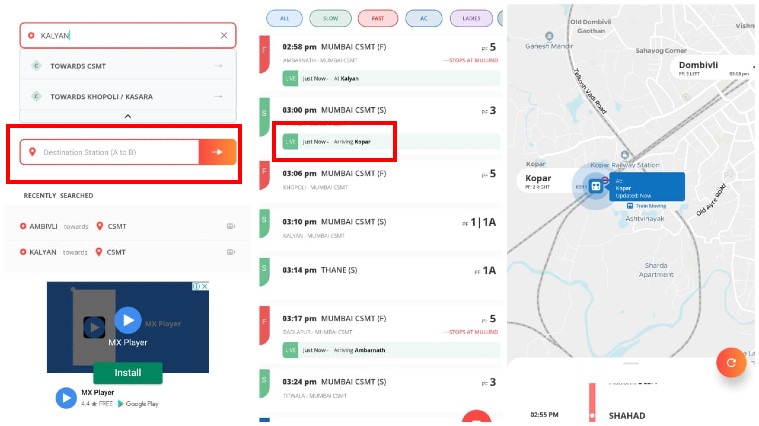Screen dimensions: 759x426
Task: Click the MX Player logo below the ad
Action: (66, 398)
